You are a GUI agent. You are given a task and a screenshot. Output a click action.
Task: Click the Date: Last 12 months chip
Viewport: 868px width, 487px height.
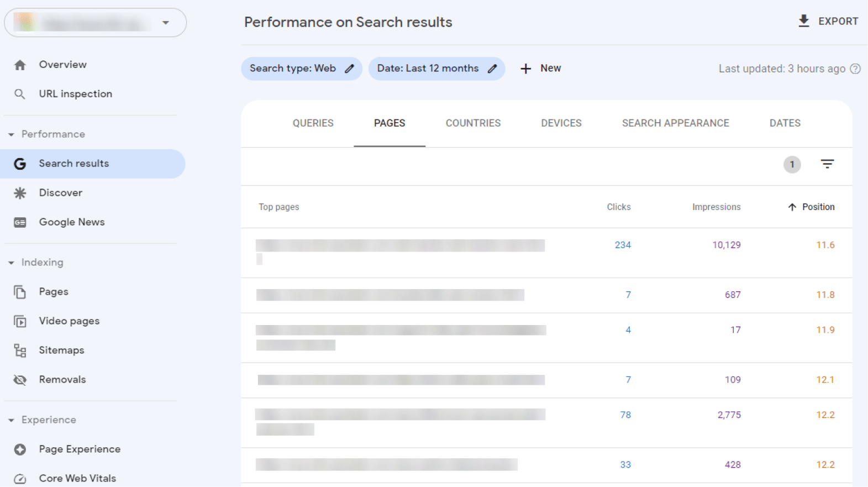[436, 69]
